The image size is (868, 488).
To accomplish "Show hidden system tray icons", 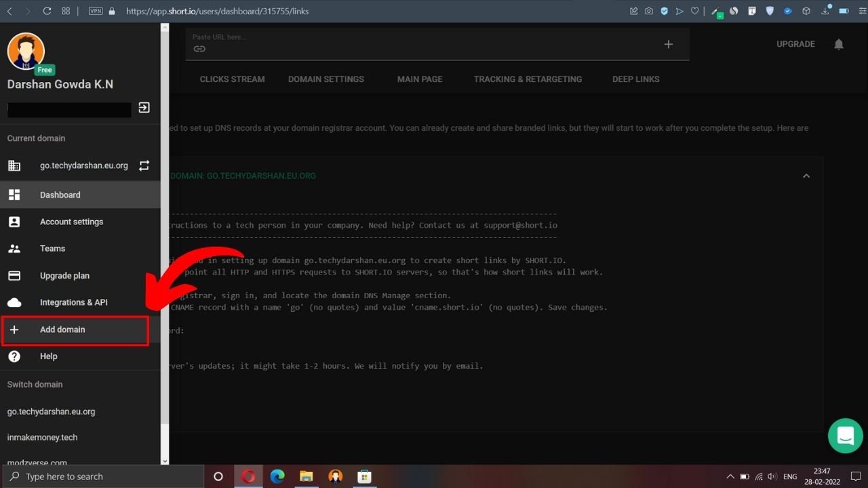I will point(730,476).
